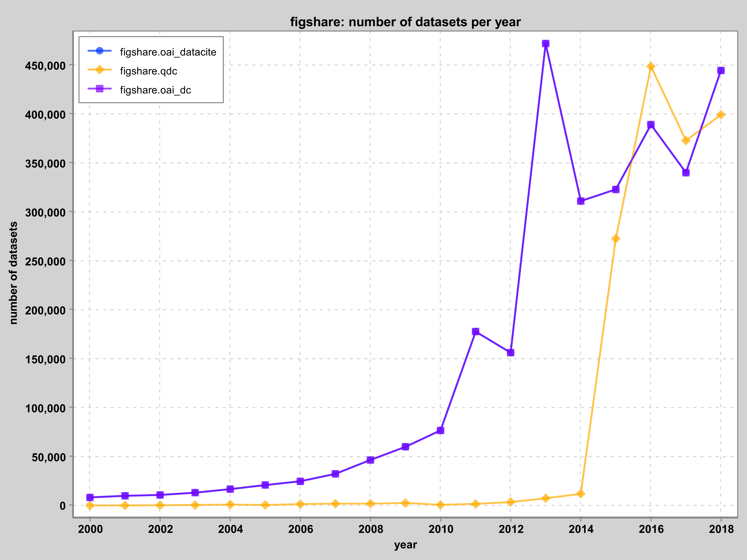Click the qdc peak diamond at 2016
The image size is (747, 560).
[651, 67]
